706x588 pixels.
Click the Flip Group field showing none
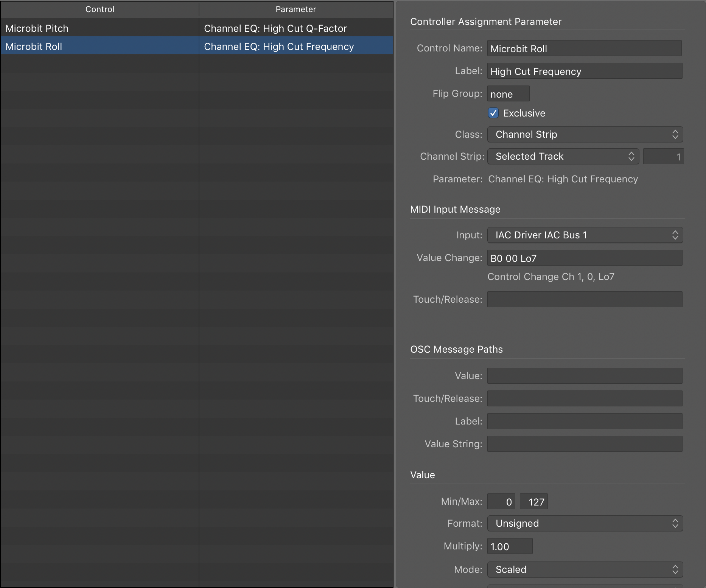(x=508, y=93)
